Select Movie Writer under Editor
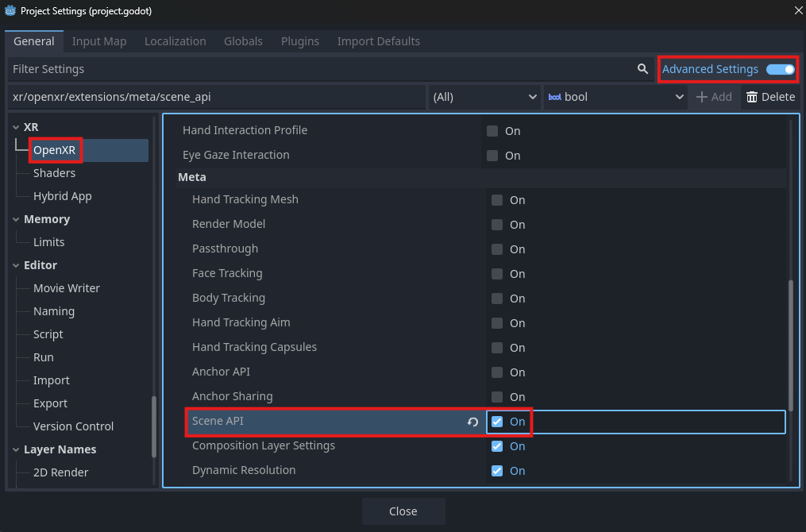This screenshot has width=806, height=532. pos(67,288)
